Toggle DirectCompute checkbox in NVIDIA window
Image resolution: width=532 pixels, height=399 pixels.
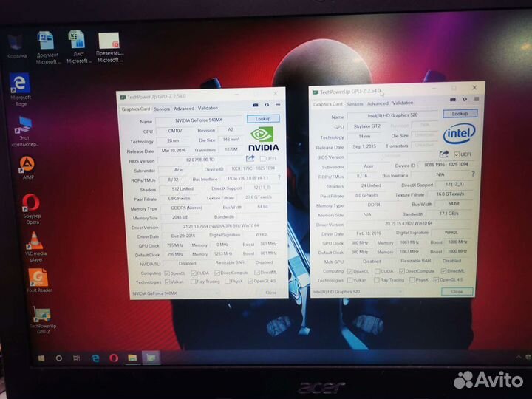point(217,273)
